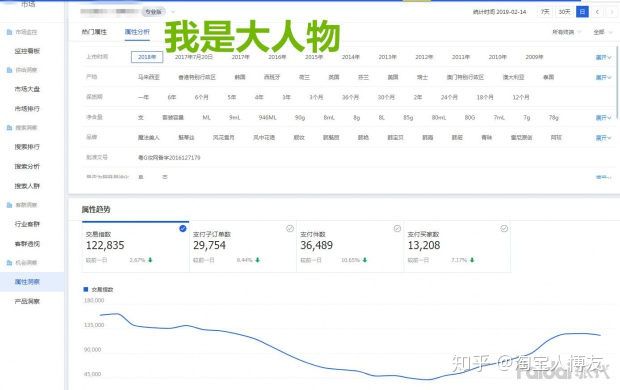Select the 2014年 listing year filter
The width and height of the screenshot is (620, 390).
point(351,57)
